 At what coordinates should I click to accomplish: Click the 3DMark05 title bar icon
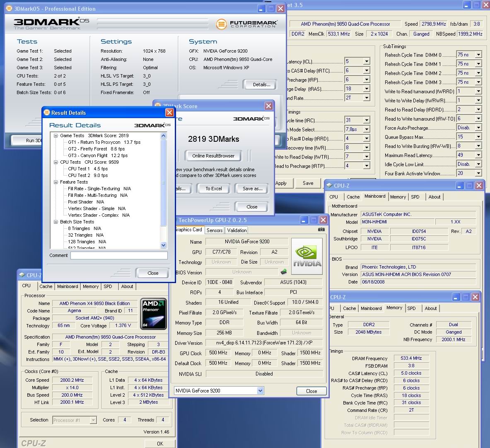pos(10,8)
